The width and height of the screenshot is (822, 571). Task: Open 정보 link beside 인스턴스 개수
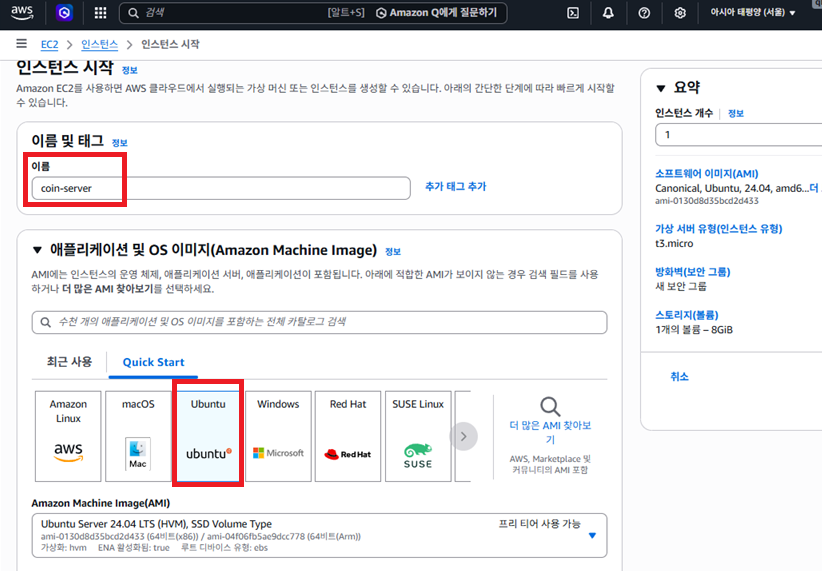736,113
